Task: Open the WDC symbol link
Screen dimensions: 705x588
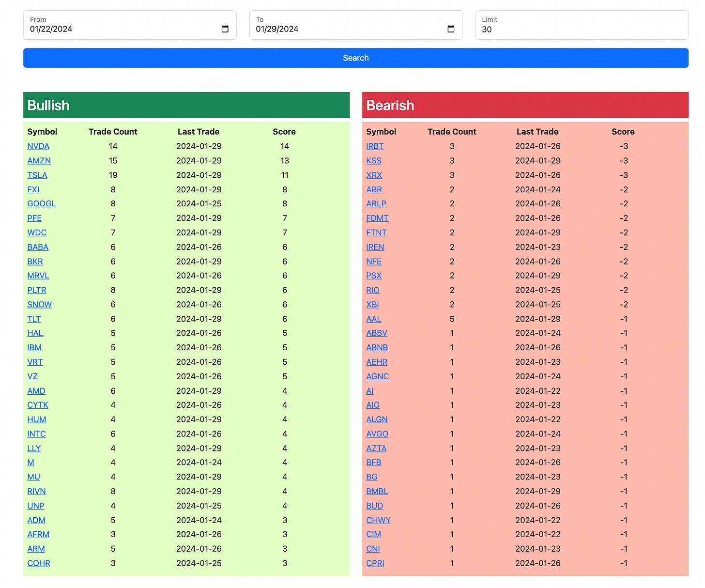Action: tap(37, 233)
